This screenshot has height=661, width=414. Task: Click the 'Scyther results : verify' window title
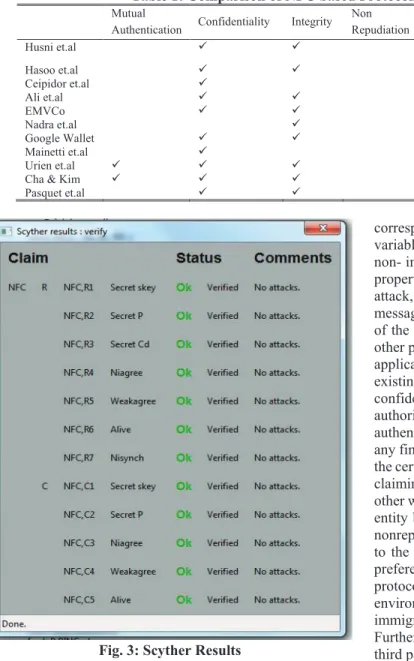click(x=62, y=231)
